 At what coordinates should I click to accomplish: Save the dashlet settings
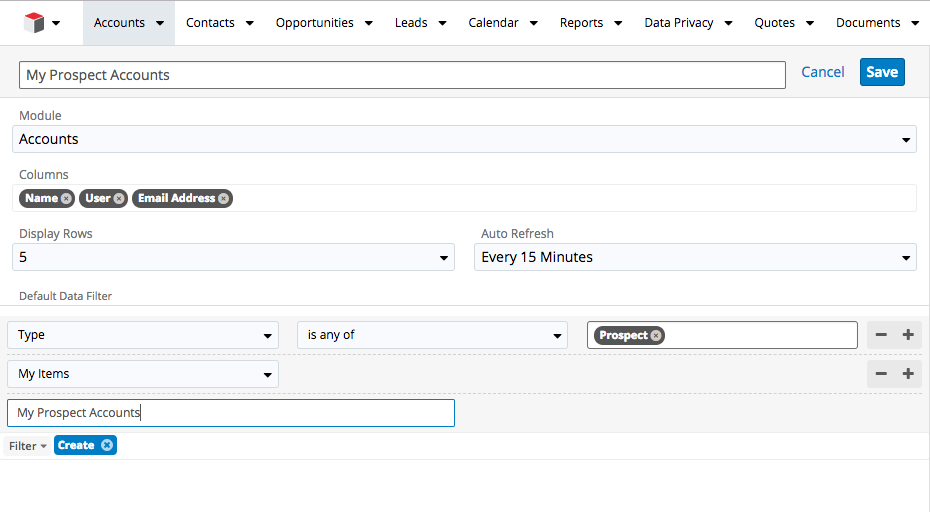pos(882,72)
